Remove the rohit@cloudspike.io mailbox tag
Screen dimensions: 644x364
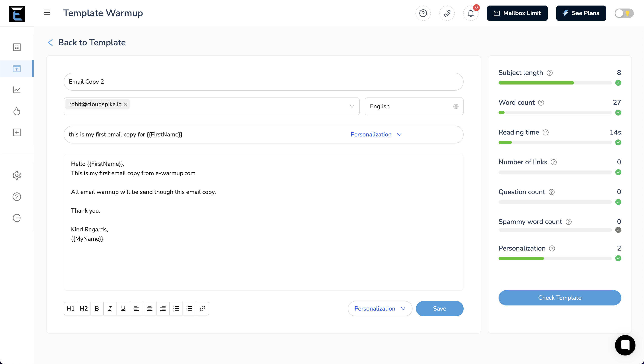[126, 104]
